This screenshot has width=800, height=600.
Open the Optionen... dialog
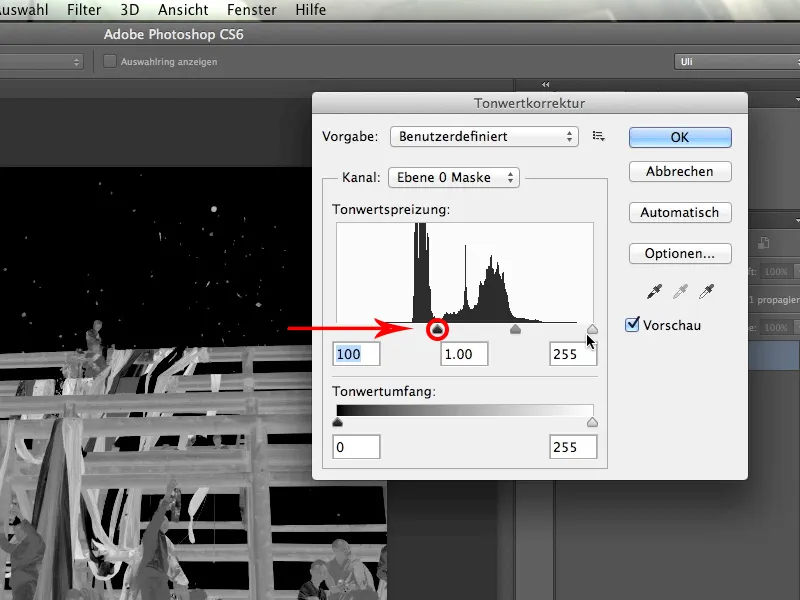680,253
